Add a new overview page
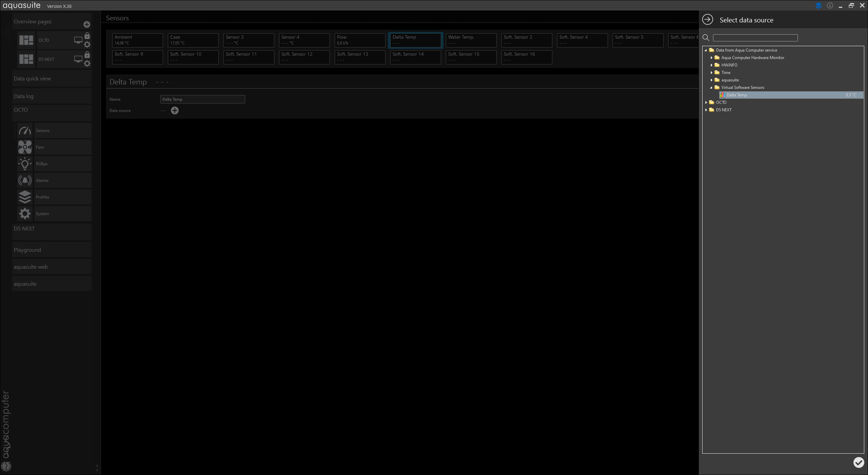 [x=87, y=24]
